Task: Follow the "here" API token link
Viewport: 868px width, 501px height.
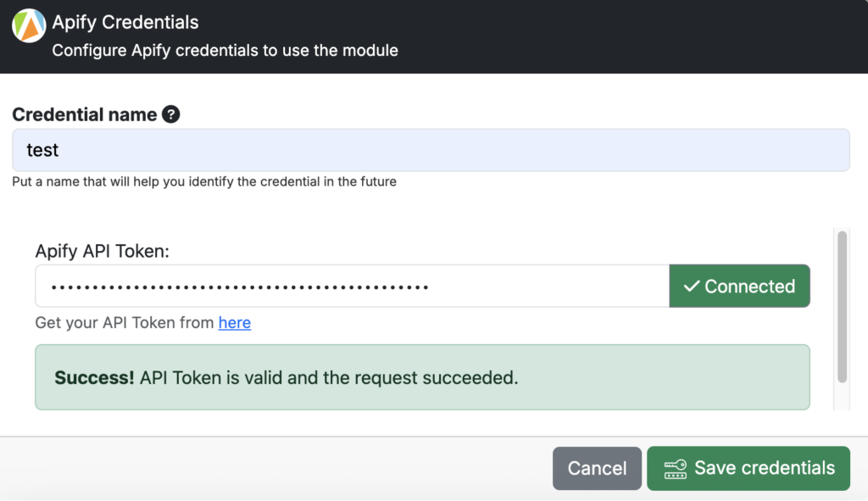Action: (235, 323)
